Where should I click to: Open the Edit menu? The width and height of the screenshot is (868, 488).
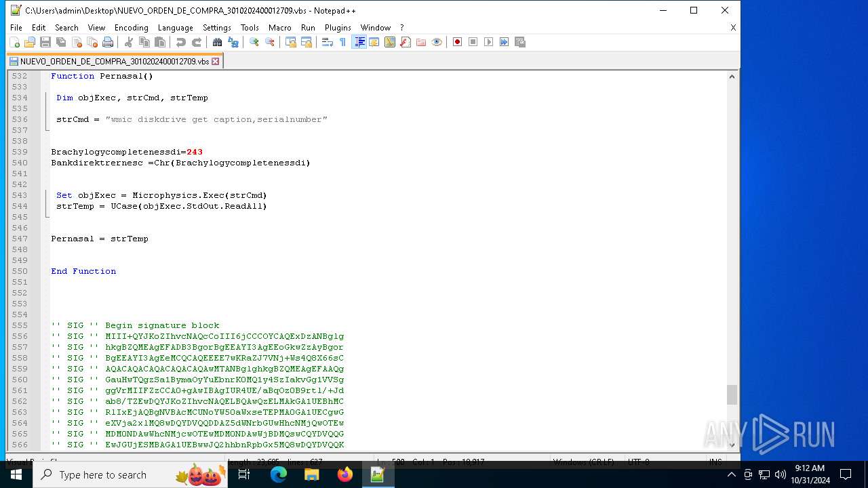pyautogui.click(x=39, y=28)
